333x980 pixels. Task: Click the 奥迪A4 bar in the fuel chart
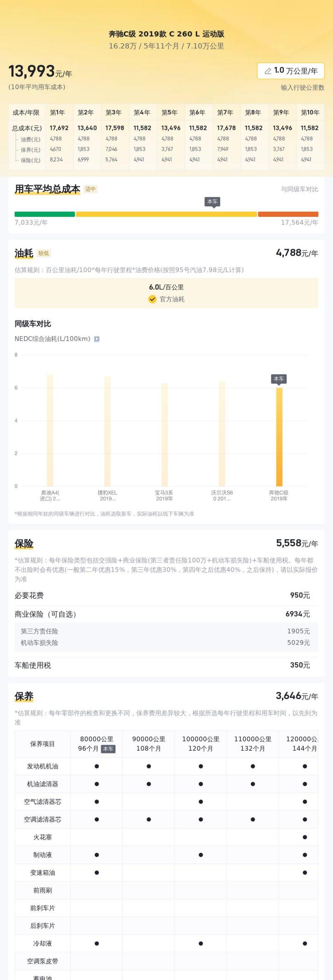pos(50,430)
